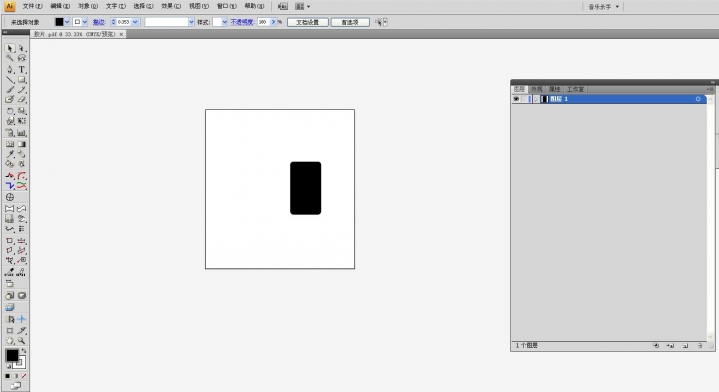The image size is (719, 392).
Task: Click the black fill swatch in toolbox
Action: pos(12,355)
